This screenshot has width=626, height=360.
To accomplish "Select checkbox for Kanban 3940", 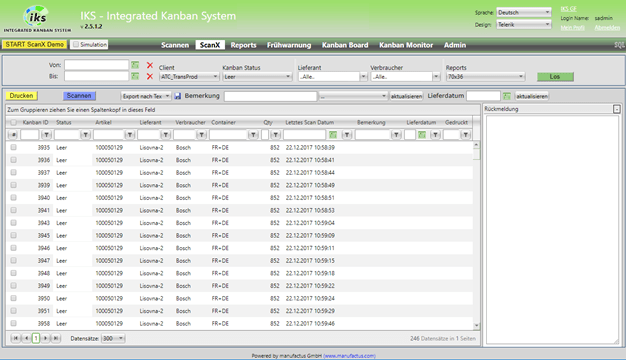I will pos(14,198).
